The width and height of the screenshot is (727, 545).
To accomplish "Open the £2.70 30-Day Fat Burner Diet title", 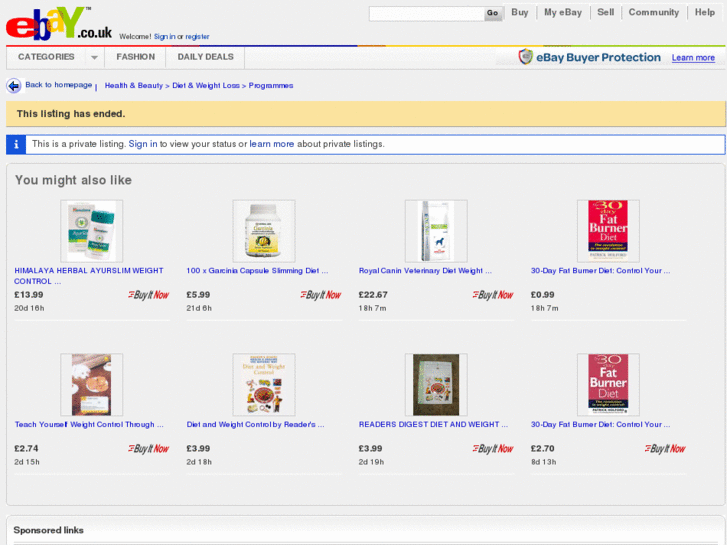I will click(x=600, y=425).
